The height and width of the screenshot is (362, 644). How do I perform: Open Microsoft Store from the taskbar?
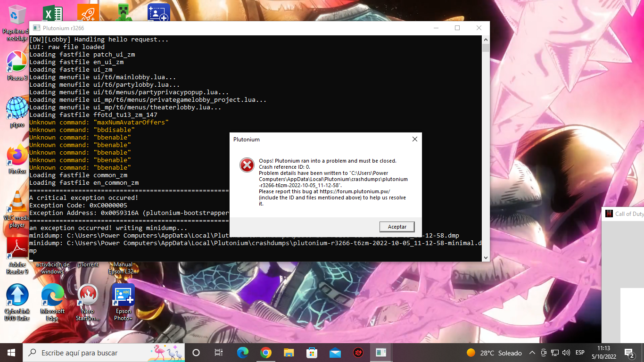click(x=312, y=353)
